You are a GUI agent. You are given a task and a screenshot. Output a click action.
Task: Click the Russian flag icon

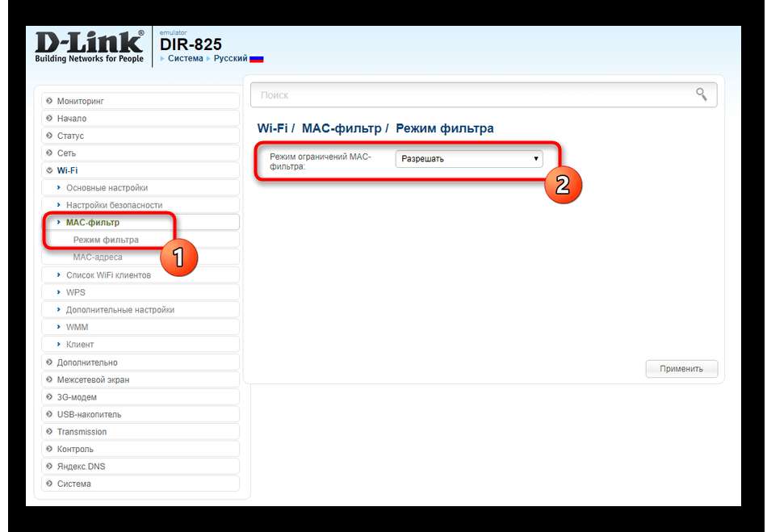(x=256, y=59)
